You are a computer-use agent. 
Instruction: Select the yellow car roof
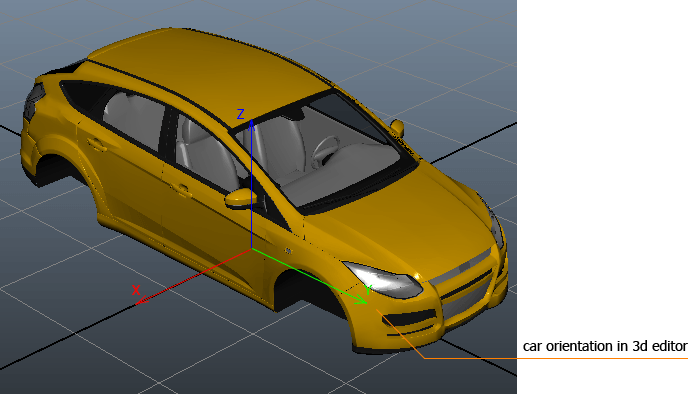[x=210, y=71]
